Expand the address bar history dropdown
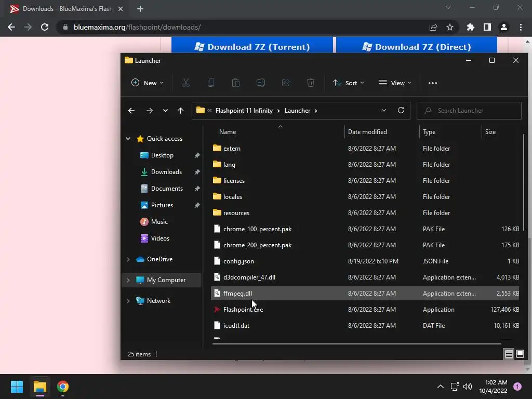Screen dimensions: 532x399 (x=384, y=110)
